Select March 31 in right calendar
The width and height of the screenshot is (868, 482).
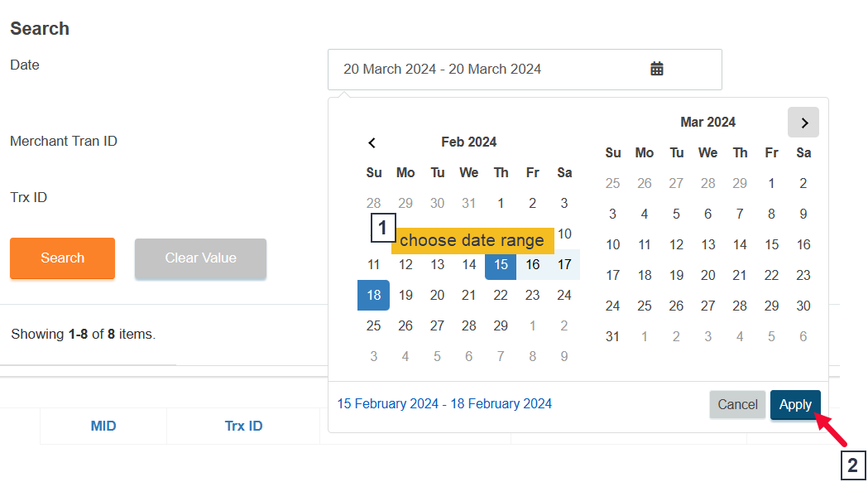tap(612, 337)
